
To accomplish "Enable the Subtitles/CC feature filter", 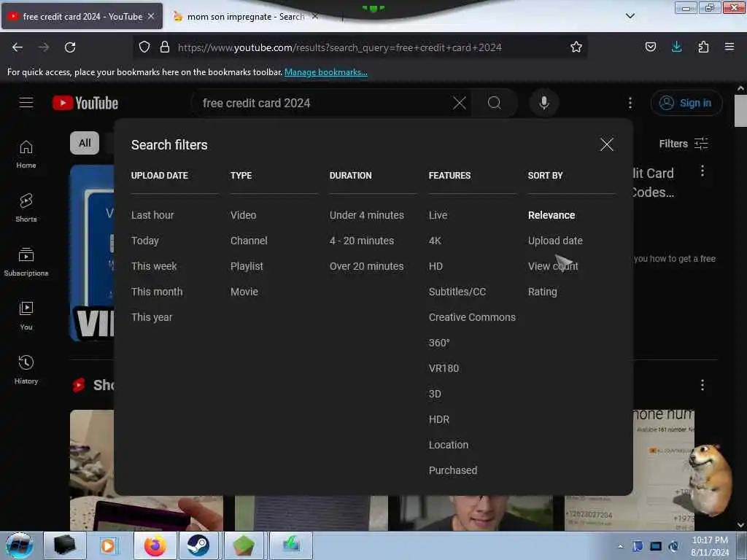I will [x=457, y=292].
